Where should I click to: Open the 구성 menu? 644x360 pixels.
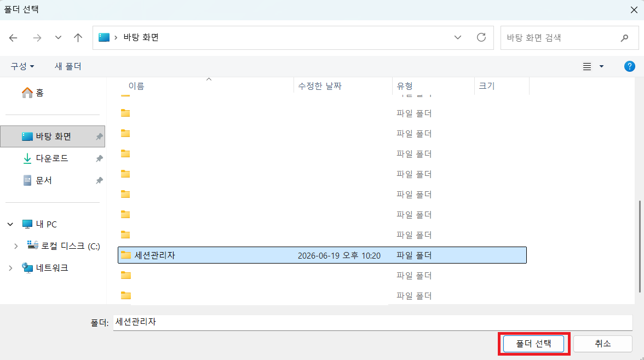[x=22, y=66]
